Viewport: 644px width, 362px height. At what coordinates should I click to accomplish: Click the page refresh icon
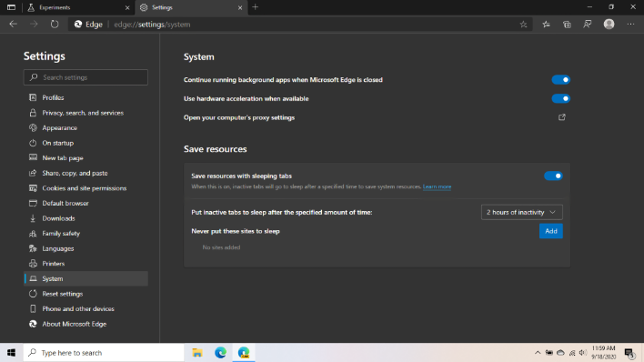tap(55, 25)
